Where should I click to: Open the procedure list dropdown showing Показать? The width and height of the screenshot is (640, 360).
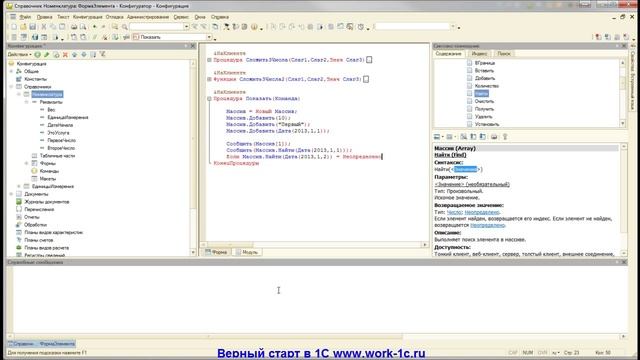coord(209,37)
